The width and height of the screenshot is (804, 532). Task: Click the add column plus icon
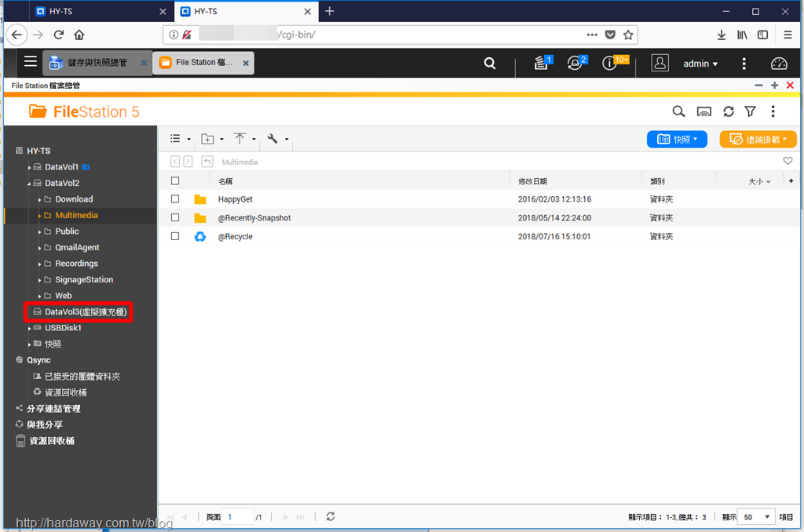point(791,181)
